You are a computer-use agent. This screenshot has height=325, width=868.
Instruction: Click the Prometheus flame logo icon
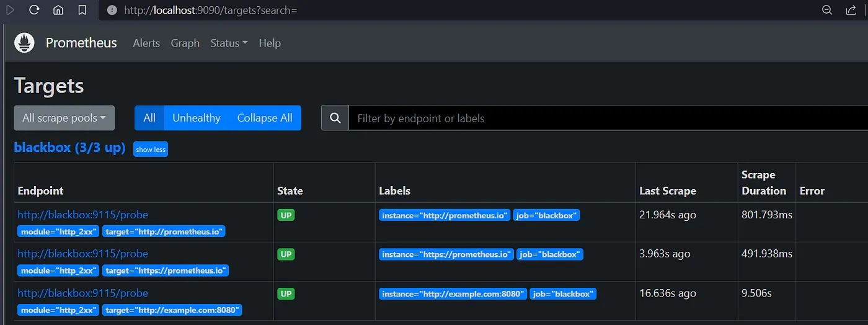24,43
